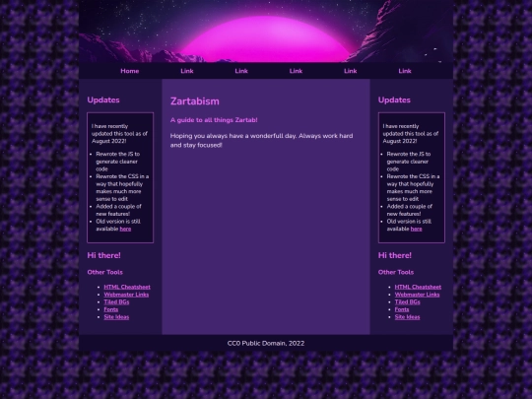The image size is (532, 399).
Task: Open Tiled BGs in the right sidebar
Action: pos(407,302)
